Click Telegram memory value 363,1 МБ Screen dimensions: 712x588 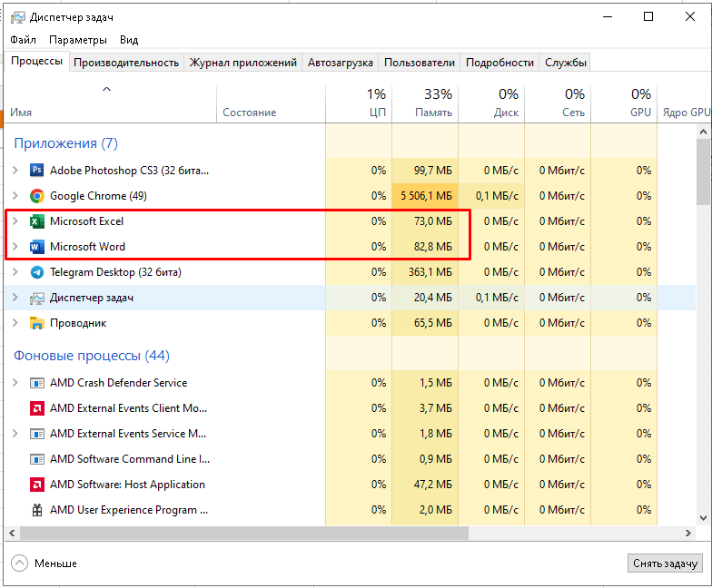(430, 272)
